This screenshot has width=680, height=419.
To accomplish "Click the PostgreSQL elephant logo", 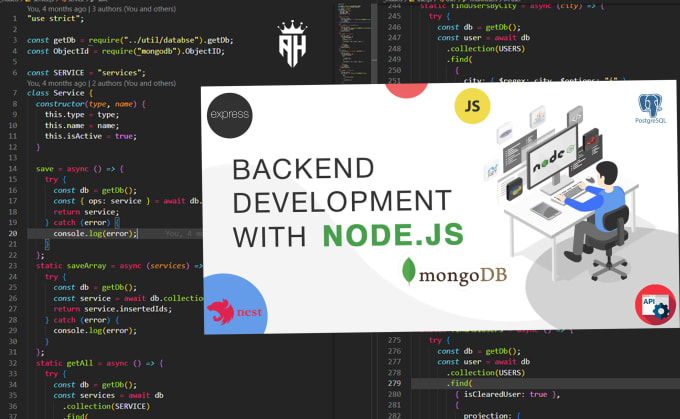I will [650, 109].
